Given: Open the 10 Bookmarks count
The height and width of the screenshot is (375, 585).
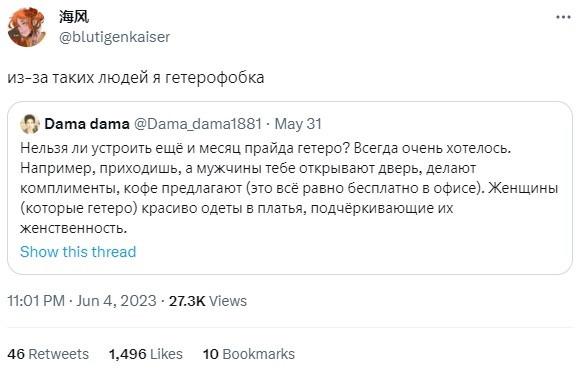Looking at the screenshot, I should click(x=249, y=354).
